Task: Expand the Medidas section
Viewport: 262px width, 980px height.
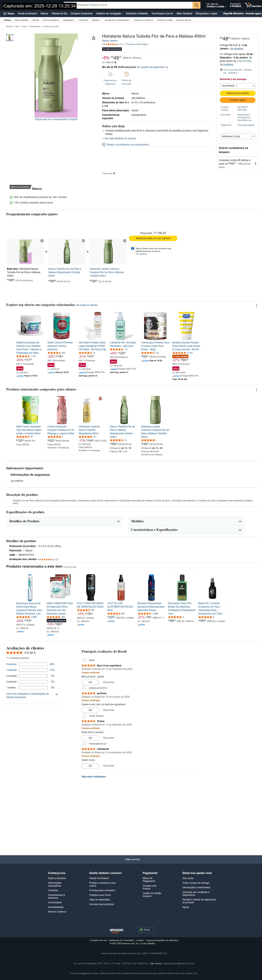Action: 186,521
